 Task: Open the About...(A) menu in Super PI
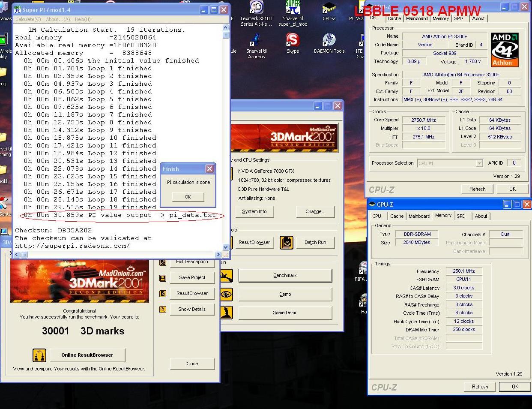pos(58,19)
